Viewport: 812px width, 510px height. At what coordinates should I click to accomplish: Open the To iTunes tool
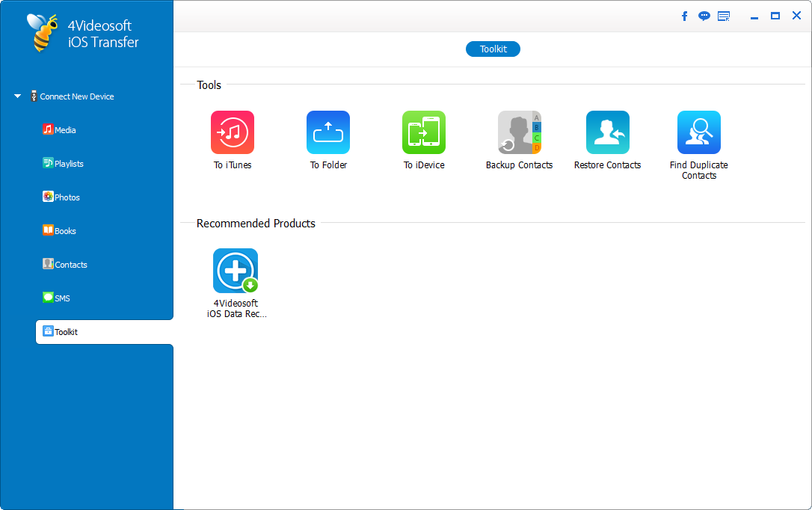(233, 132)
